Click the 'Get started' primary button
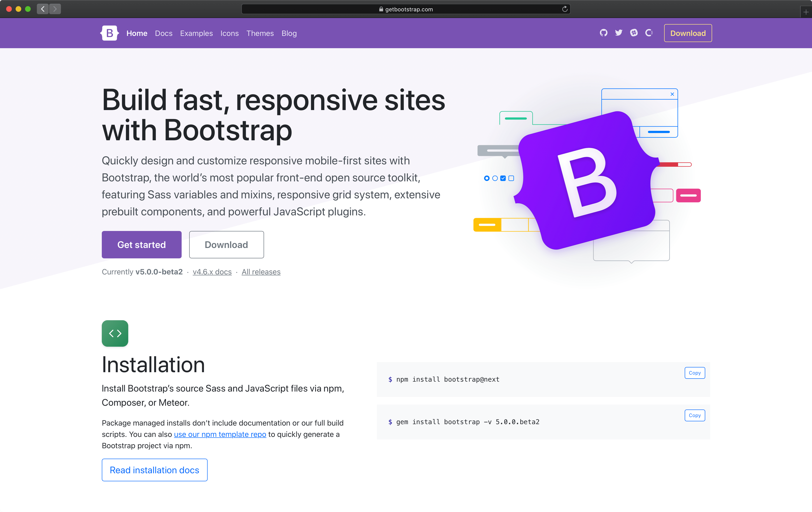812x512 pixels. coord(141,244)
